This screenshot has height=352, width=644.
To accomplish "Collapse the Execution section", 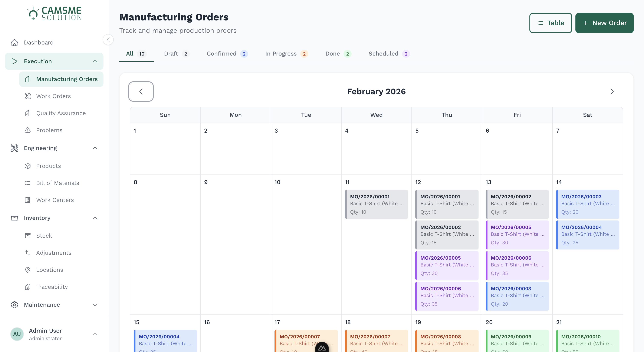I will [x=95, y=61].
